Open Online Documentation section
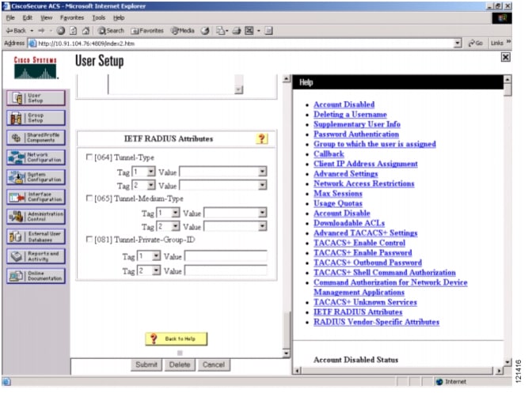Screen dimensions: 532x412 click(x=36, y=276)
